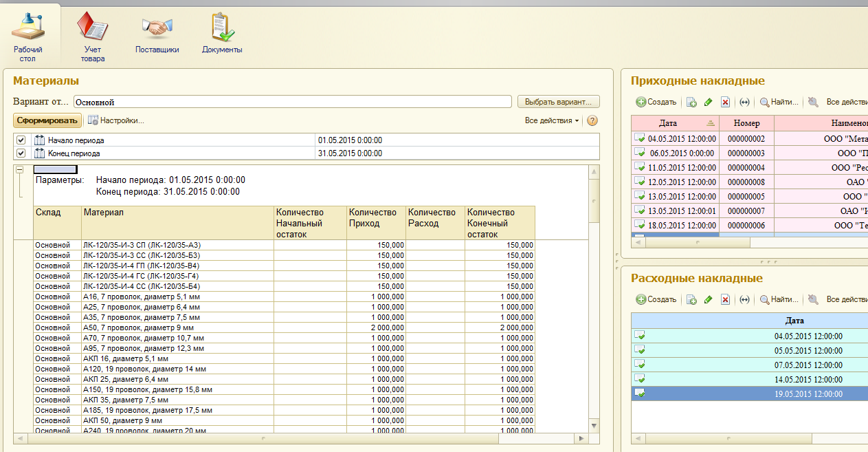
Task: Click the help question mark icon in Материалы
Action: click(592, 120)
